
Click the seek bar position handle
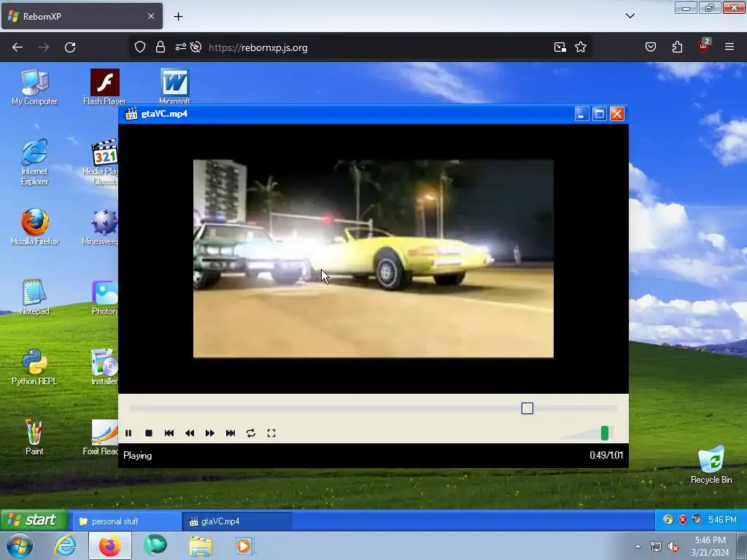[x=527, y=408]
